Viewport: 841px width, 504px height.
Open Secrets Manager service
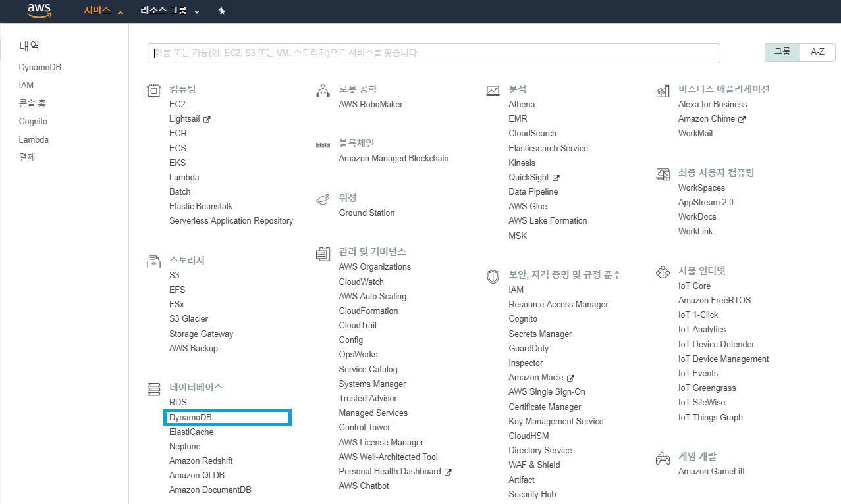(540, 334)
